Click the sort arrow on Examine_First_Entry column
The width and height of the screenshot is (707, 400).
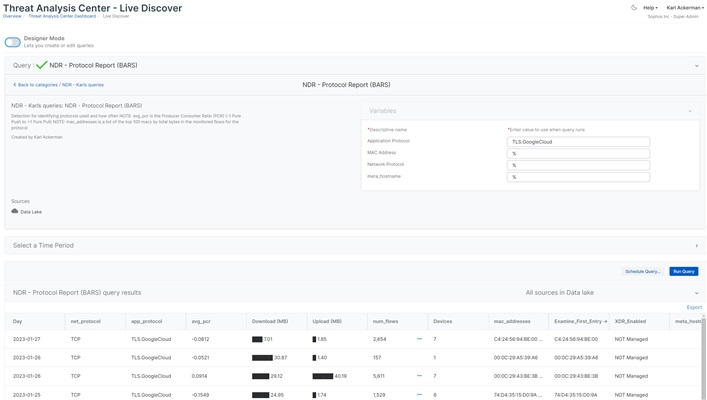click(606, 321)
